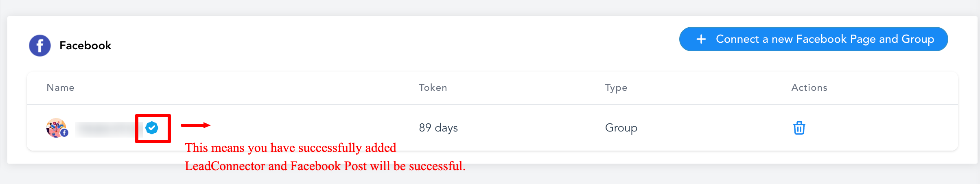The width and height of the screenshot is (980, 184).
Task: Click the Token column header
Action: (x=433, y=88)
